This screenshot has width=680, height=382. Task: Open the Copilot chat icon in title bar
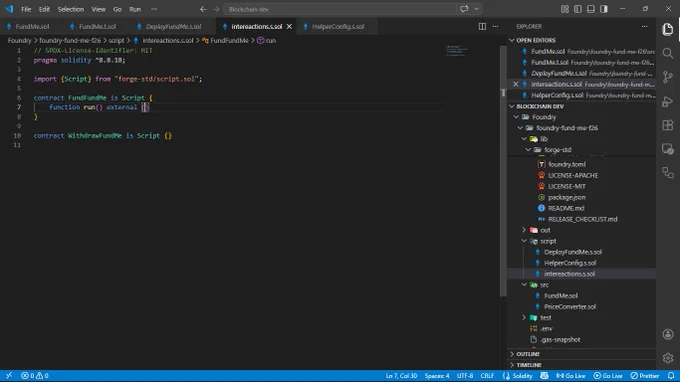[464, 9]
